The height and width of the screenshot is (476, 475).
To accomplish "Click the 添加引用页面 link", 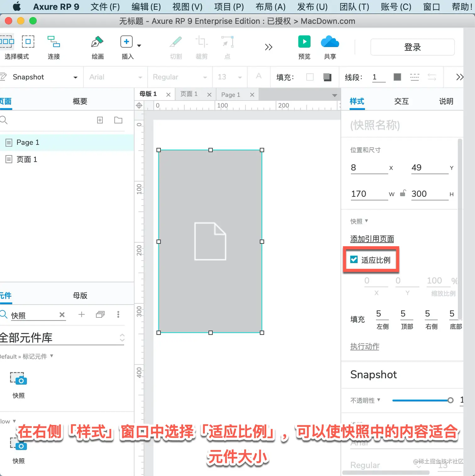I will click(x=372, y=239).
